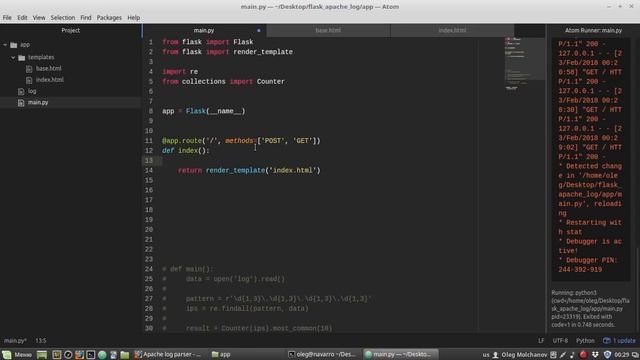Click the index.html file icon

pos(29,80)
